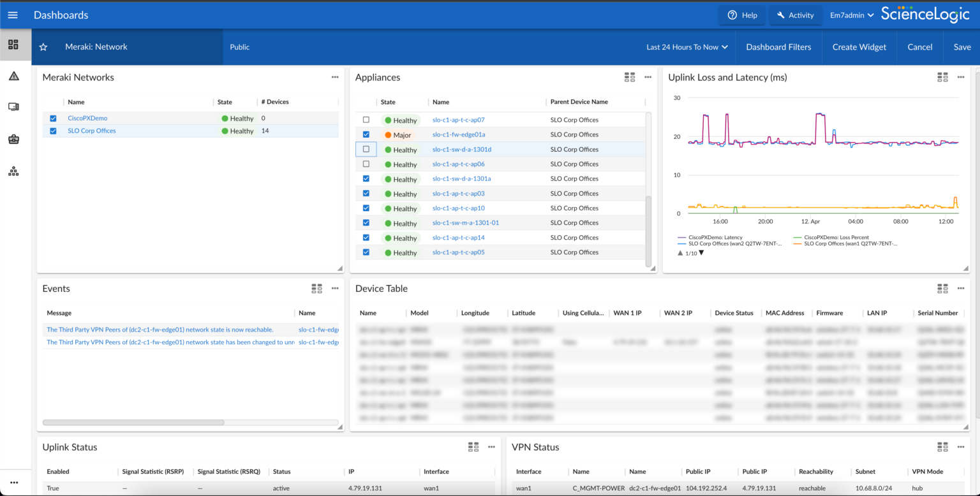Viewport: 980px width, 496px height.
Task: Open the Em7admin account dropdown
Action: tap(851, 15)
